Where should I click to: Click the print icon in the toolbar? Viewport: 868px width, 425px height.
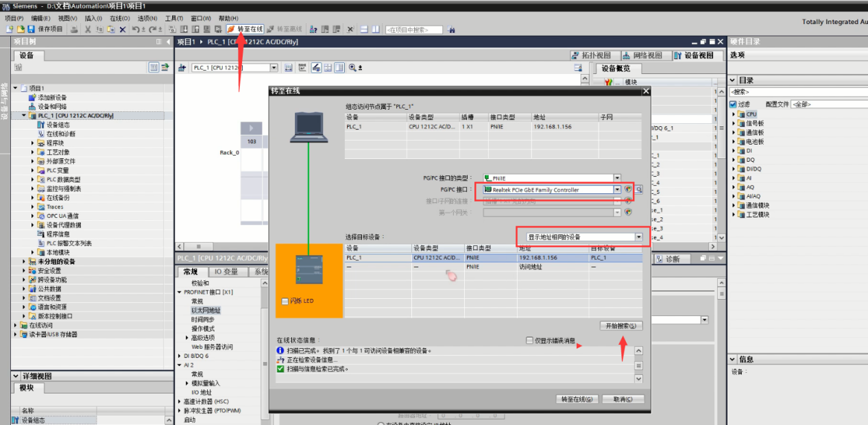[x=74, y=29]
